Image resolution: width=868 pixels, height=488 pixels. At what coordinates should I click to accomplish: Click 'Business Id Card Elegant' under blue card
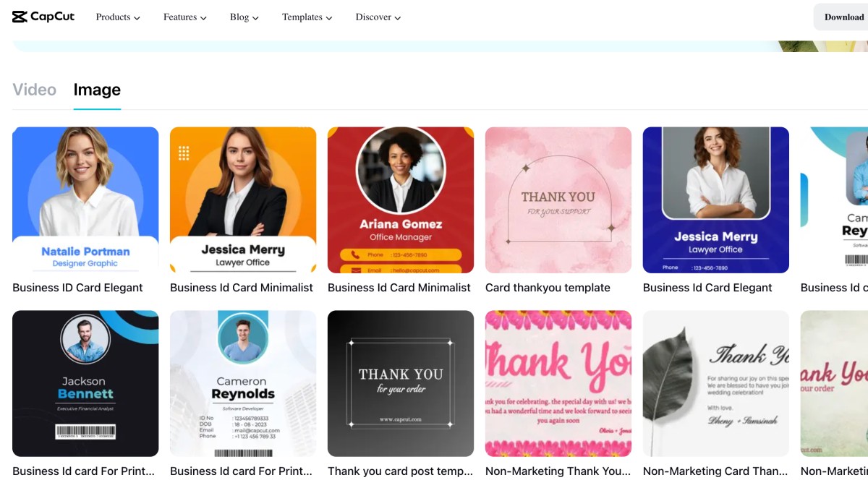[x=707, y=288]
